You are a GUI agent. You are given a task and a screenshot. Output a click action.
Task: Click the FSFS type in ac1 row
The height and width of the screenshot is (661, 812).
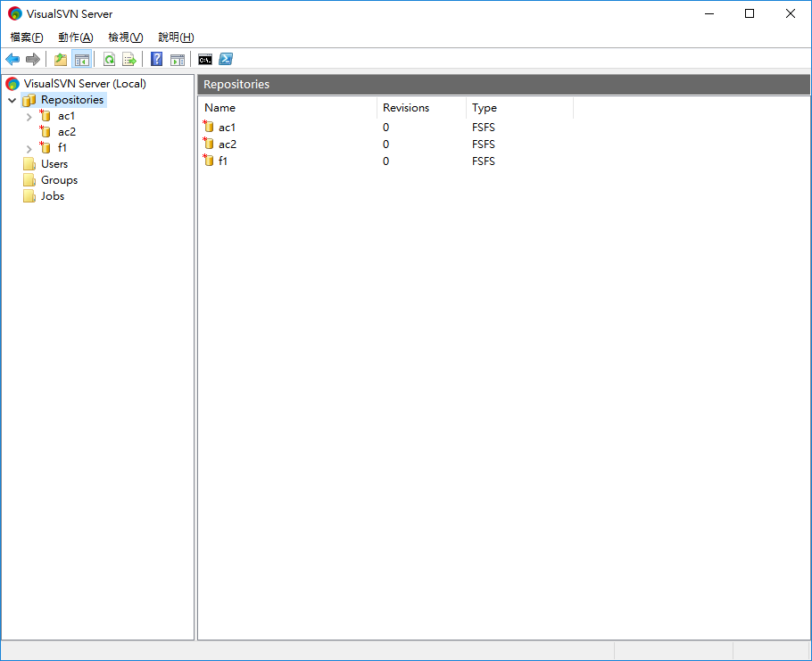point(483,128)
